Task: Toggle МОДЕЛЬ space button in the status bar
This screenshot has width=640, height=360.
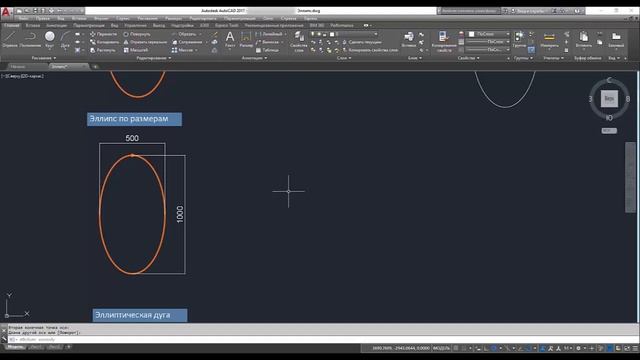Action: 441,348
